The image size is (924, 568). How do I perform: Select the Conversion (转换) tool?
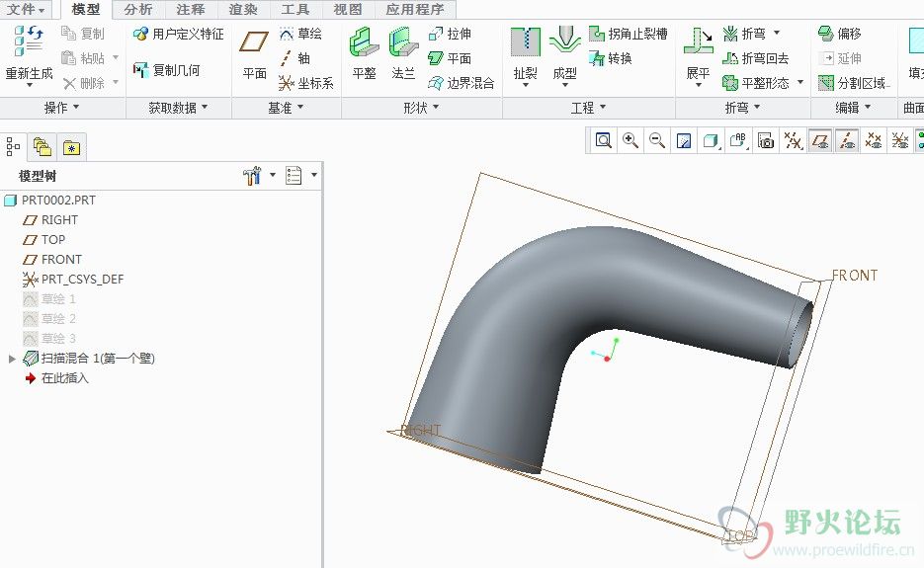tap(611, 57)
